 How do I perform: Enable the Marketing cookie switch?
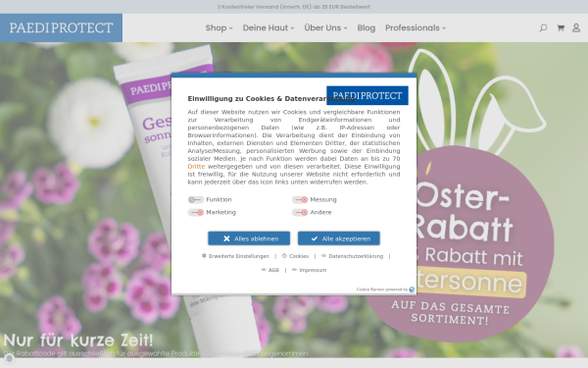click(196, 213)
